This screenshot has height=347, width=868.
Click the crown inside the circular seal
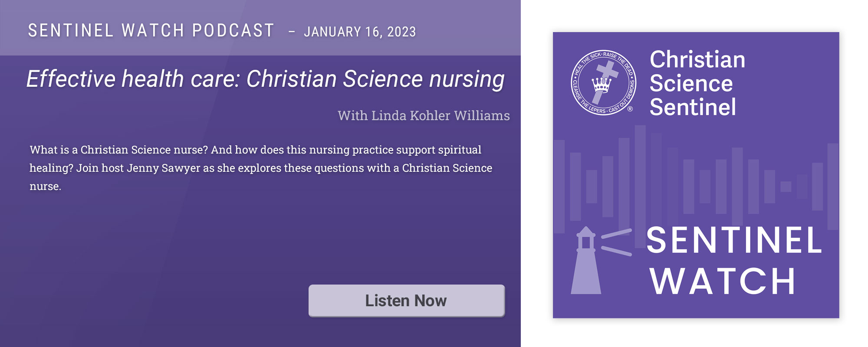[x=602, y=85]
